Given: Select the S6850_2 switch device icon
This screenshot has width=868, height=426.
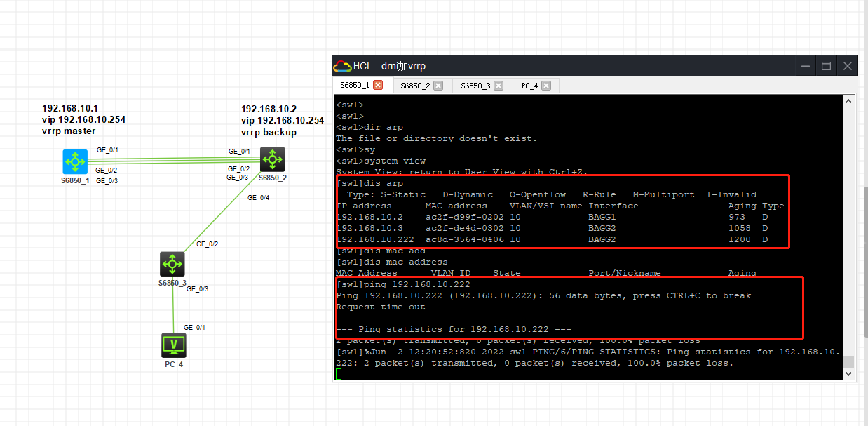Looking at the screenshot, I should tap(272, 159).
